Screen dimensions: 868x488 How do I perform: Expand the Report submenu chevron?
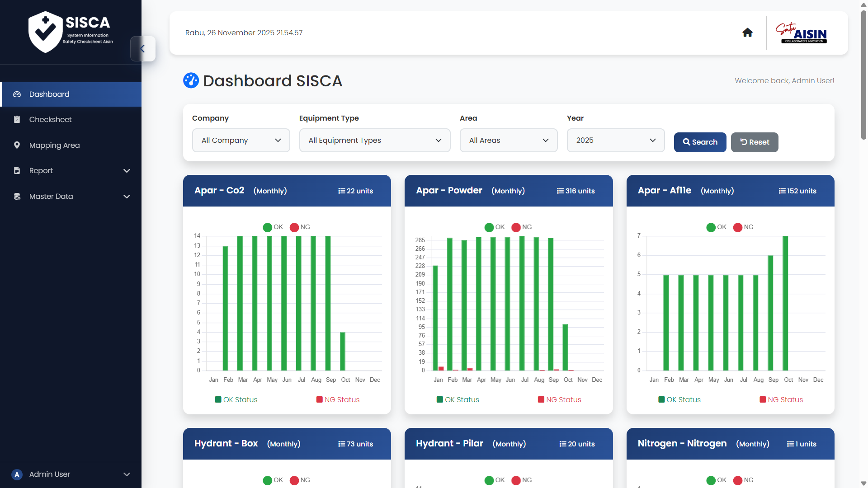point(127,171)
